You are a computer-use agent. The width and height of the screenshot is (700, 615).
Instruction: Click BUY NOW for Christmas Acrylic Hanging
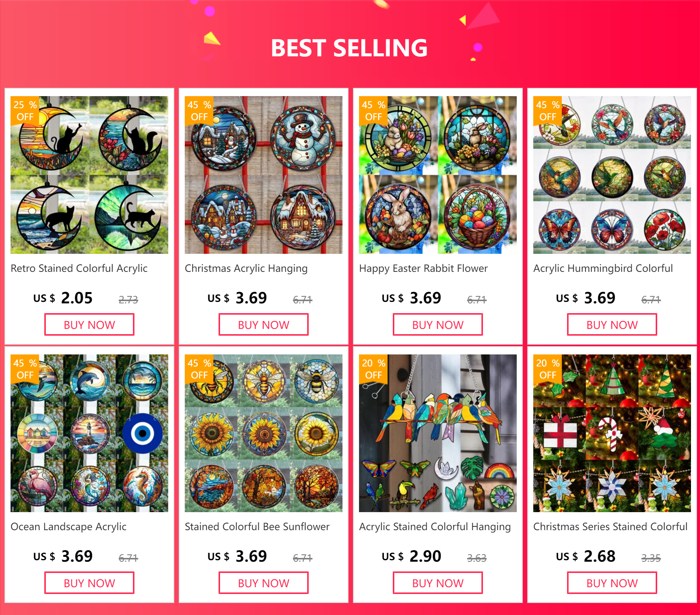click(x=264, y=325)
